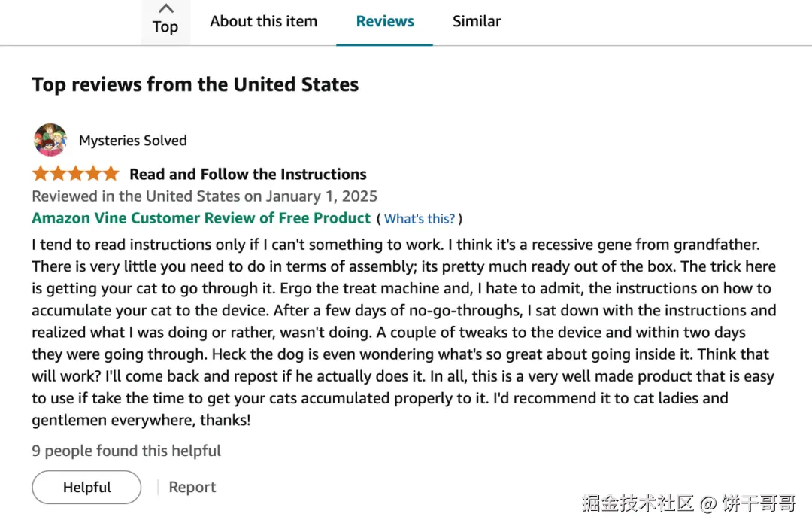
Task: Click inside the review body paragraph
Action: (x=403, y=332)
